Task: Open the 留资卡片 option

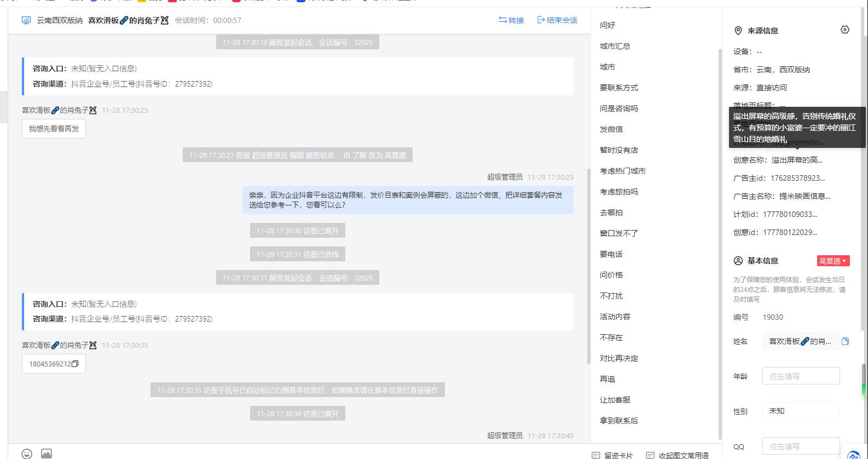Action: 612,455
